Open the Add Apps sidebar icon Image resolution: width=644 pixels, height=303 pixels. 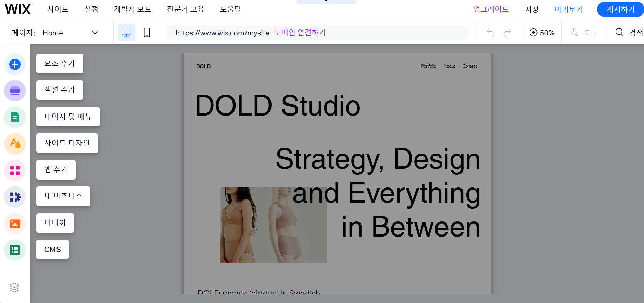pyautogui.click(x=15, y=170)
